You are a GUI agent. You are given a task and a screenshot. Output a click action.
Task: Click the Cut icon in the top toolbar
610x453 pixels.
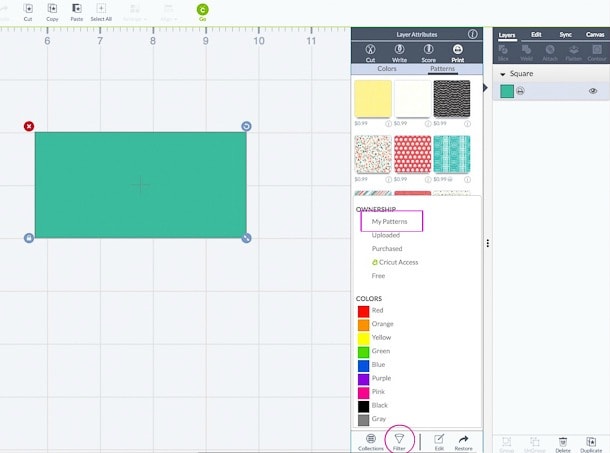point(28,12)
